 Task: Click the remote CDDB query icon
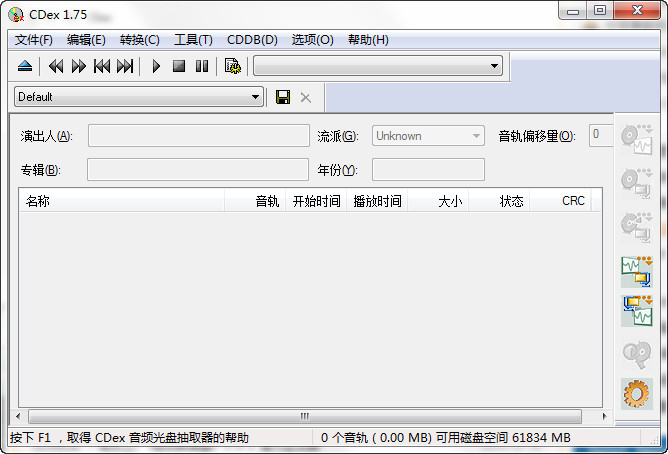pos(637,353)
